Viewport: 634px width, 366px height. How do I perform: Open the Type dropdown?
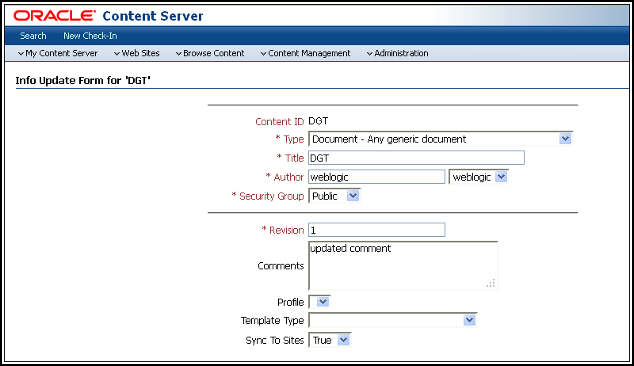point(440,139)
